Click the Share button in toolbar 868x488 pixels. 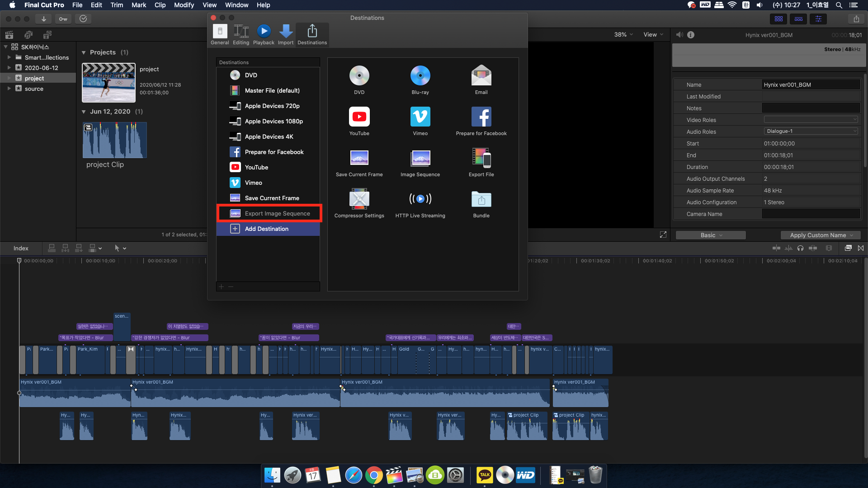pos(856,19)
